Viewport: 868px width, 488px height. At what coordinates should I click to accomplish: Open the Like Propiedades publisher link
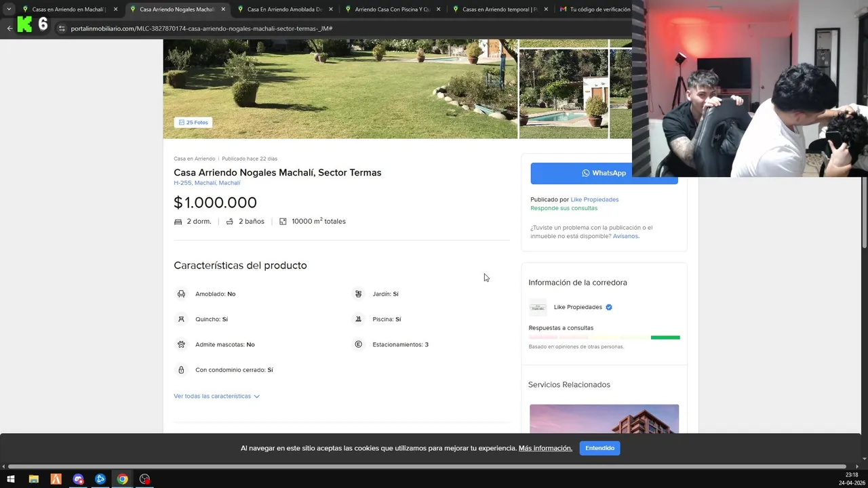click(595, 199)
